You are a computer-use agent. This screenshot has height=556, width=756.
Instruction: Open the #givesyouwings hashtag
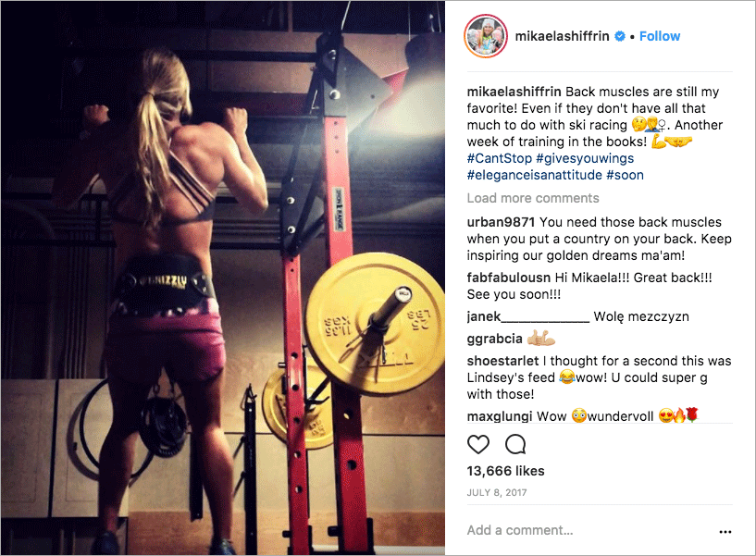(585, 158)
